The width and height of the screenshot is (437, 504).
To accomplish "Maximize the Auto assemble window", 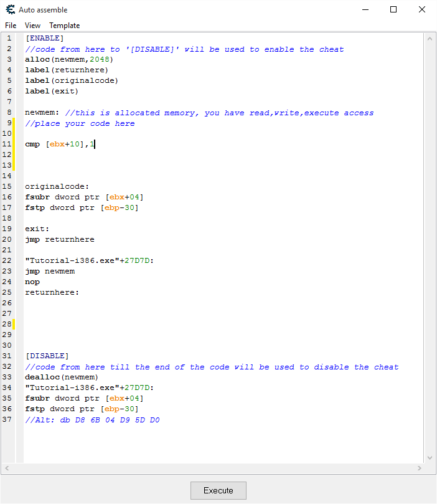I will [393, 10].
